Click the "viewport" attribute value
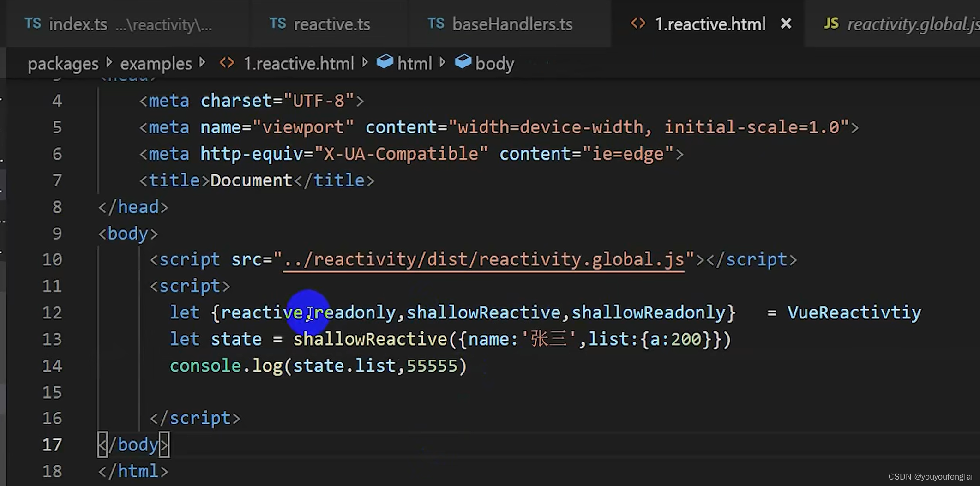Screen dimensions: 980x486 (x=303, y=127)
